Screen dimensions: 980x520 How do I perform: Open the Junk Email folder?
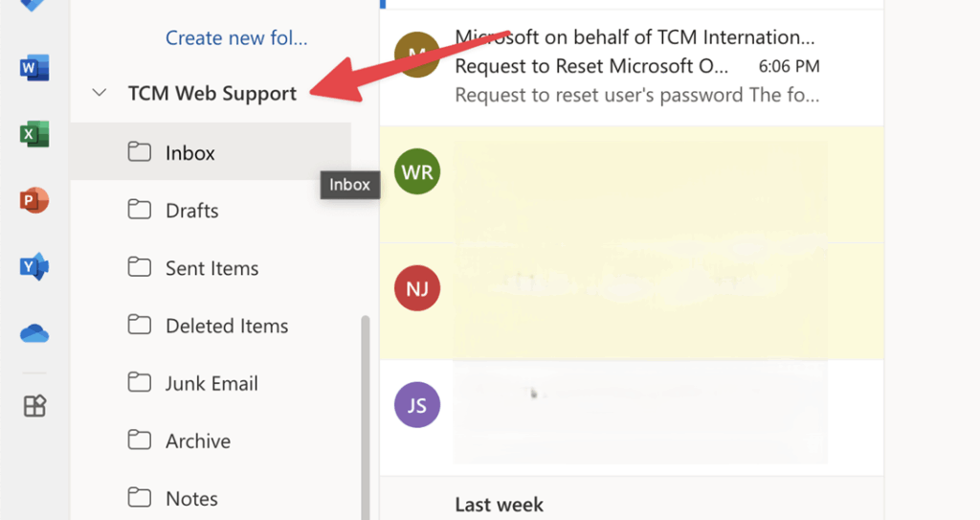point(212,383)
